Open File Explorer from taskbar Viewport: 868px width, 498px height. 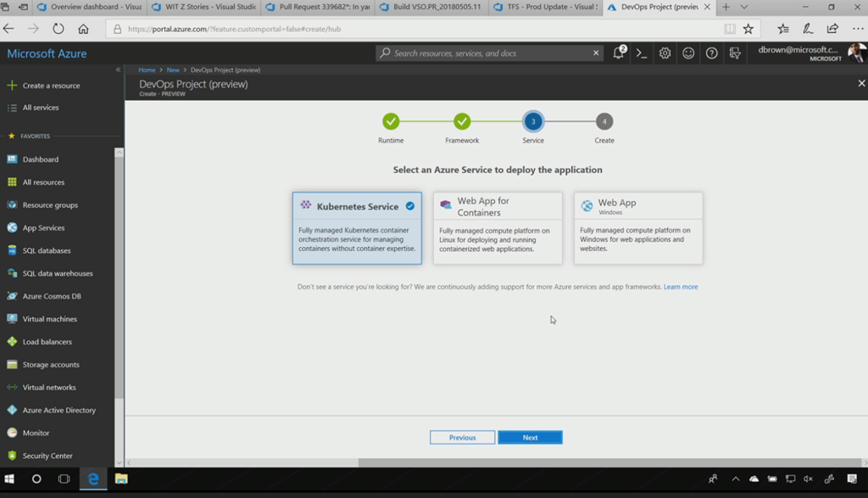(x=121, y=478)
